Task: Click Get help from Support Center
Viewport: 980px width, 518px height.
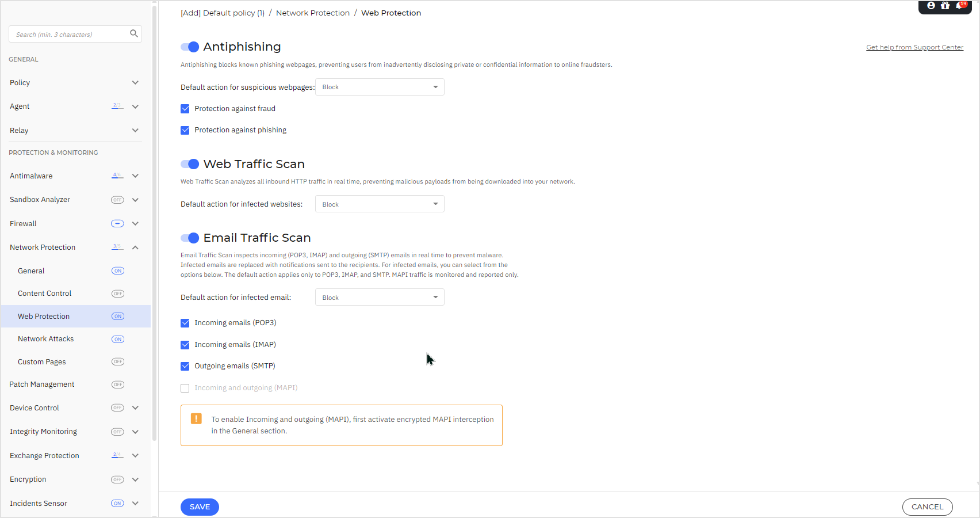Action: pyautogui.click(x=914, y=47)
